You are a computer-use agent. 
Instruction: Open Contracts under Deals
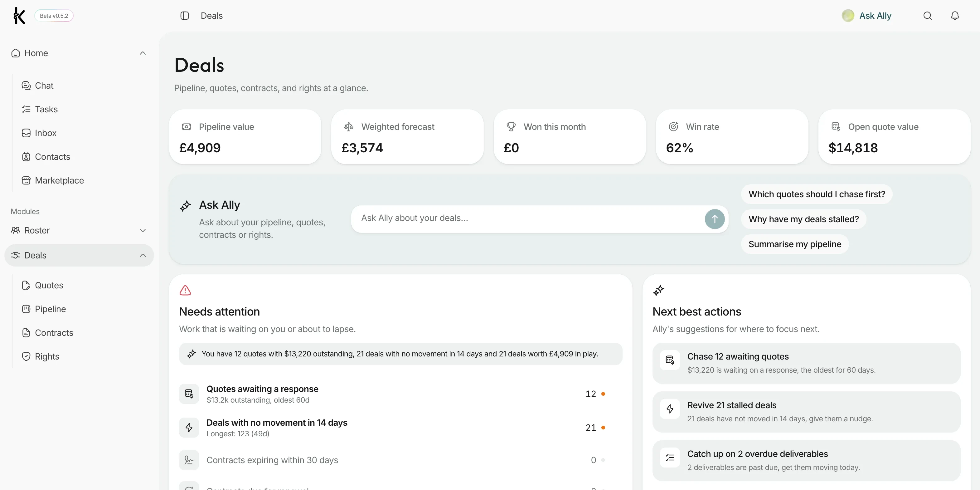(47, 333)
